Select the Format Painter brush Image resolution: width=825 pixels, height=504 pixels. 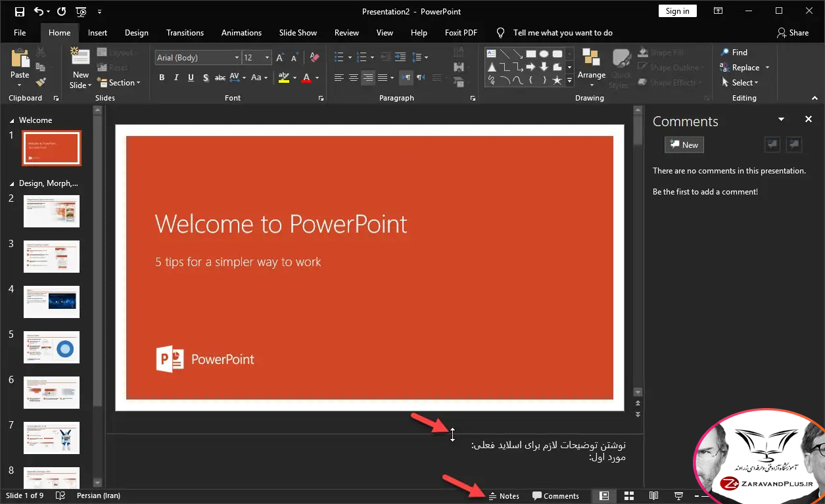(41, 83)
